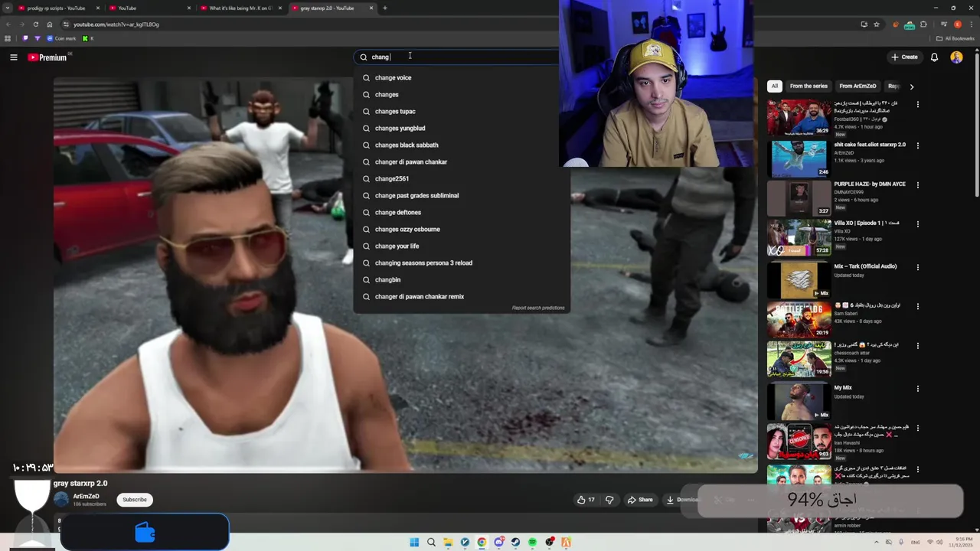Click 'Report search predictions' link
The width and height of the screenshot is (980, 551).
pyautogui.click(x=538, y=308)
